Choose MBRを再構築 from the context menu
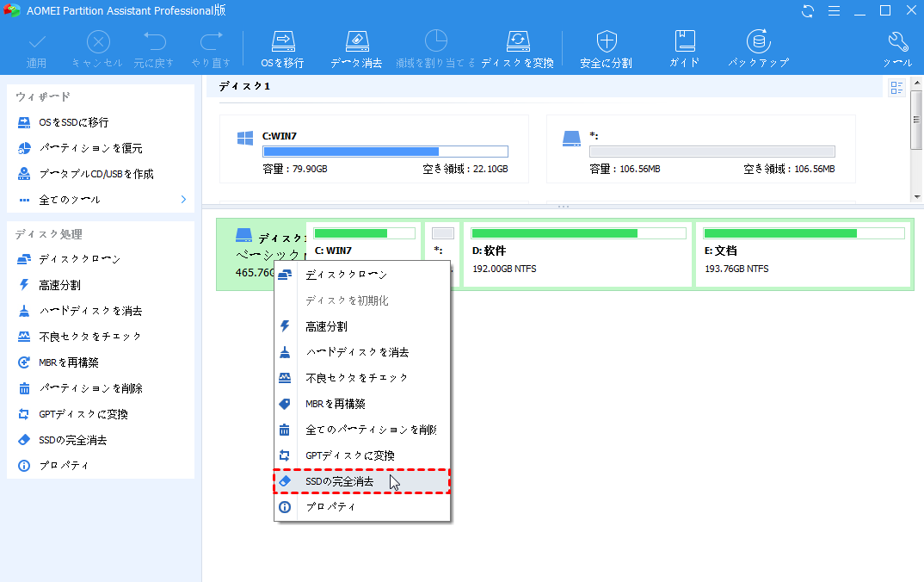Viewport: 924px width, 582px height. click(x=362, y=403)
